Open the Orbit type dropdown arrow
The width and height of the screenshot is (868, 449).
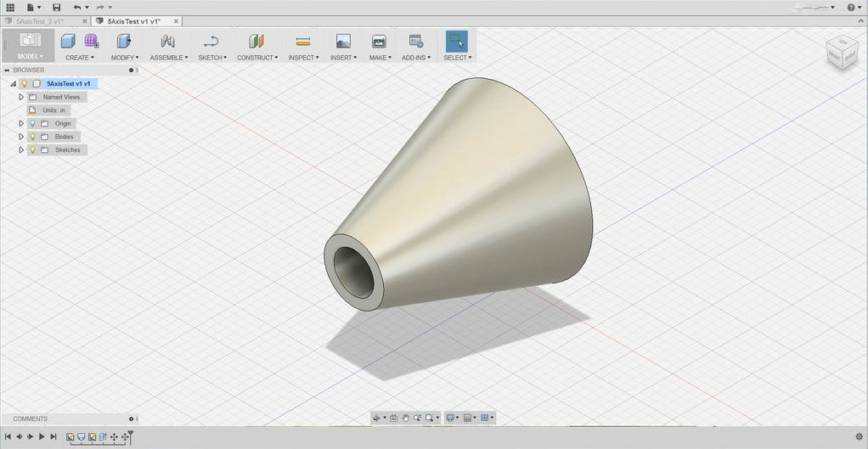point(385,418)
